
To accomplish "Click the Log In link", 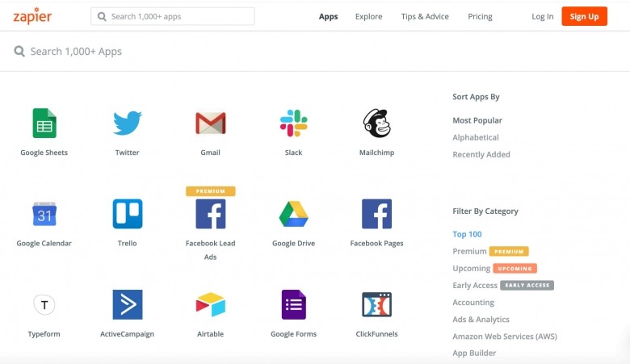I will (x=543, y=16).
